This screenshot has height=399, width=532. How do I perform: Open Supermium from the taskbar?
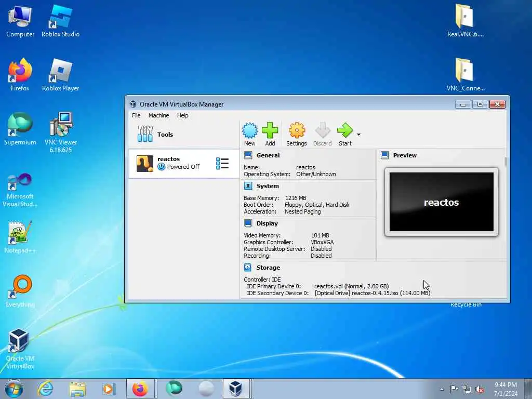pos(174,388)
